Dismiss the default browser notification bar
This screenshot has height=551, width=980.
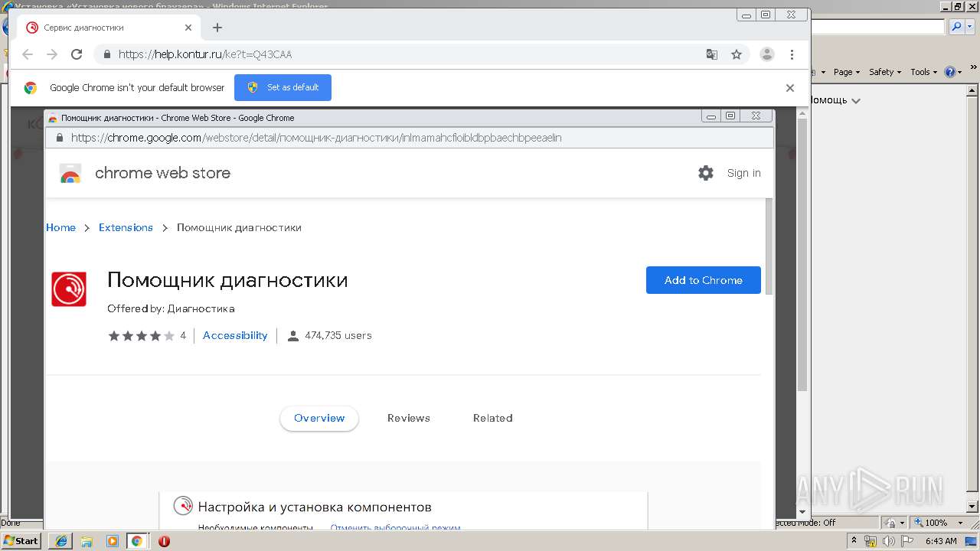click(x=790, y=88)
